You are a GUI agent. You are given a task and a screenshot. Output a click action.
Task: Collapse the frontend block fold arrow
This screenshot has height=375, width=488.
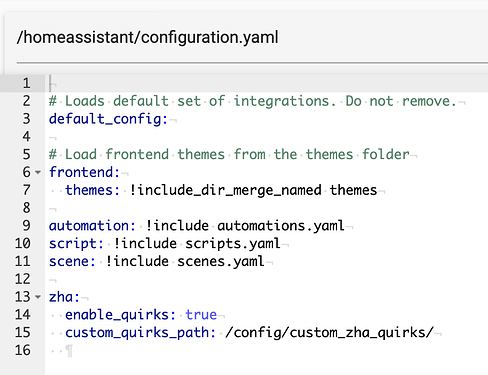coord(38,173)
